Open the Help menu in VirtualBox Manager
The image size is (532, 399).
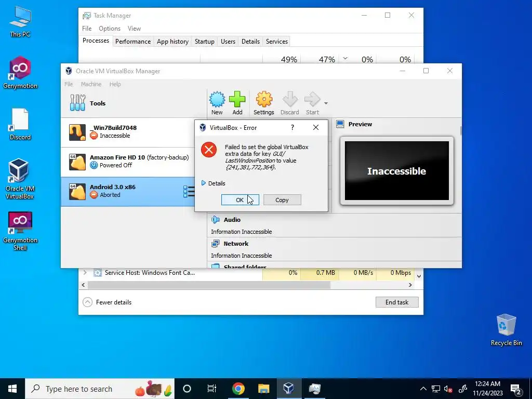tap(115, 84)
